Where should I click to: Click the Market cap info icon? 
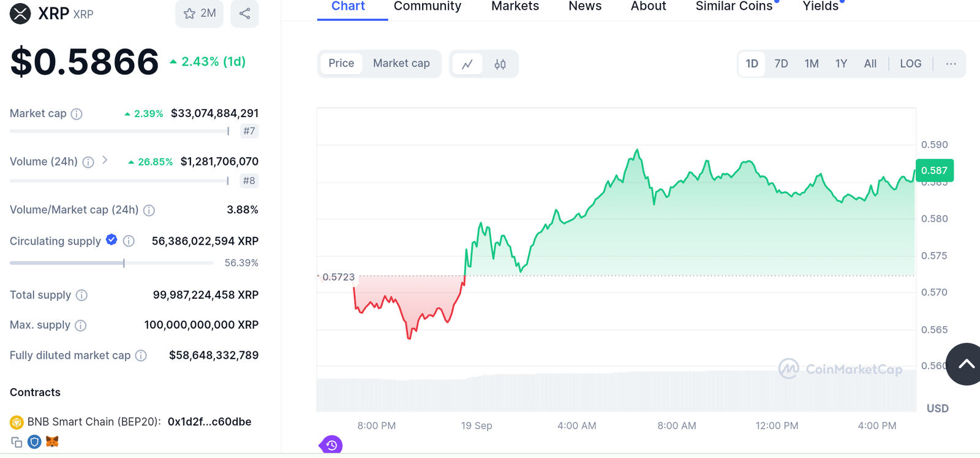pyautogui.click(x=77, y=114)
